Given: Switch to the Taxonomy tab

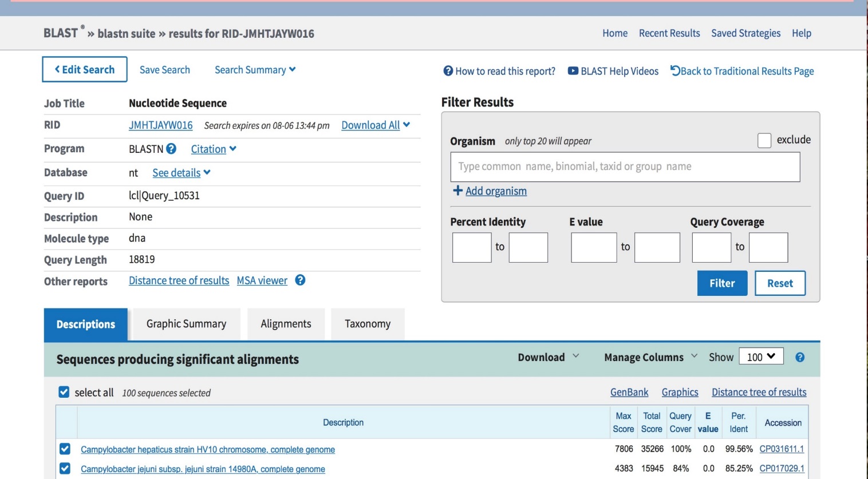Looking at the screenshot, I should pos(368,324).
